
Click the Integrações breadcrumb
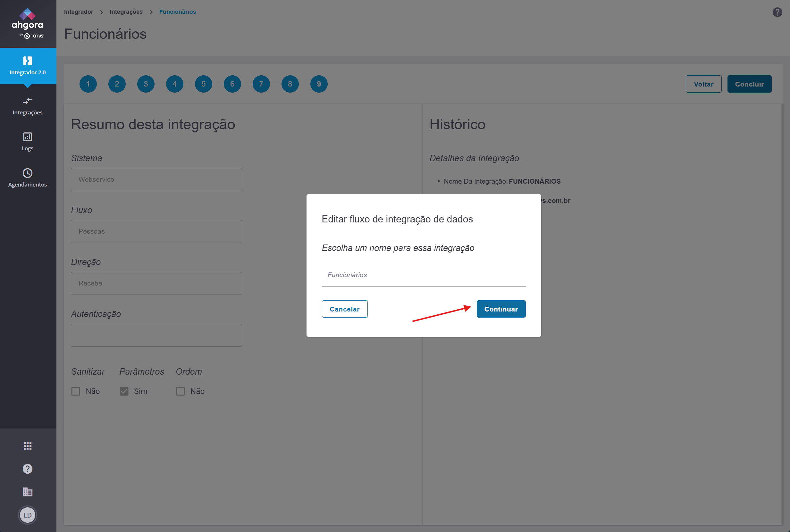[126, 12]
